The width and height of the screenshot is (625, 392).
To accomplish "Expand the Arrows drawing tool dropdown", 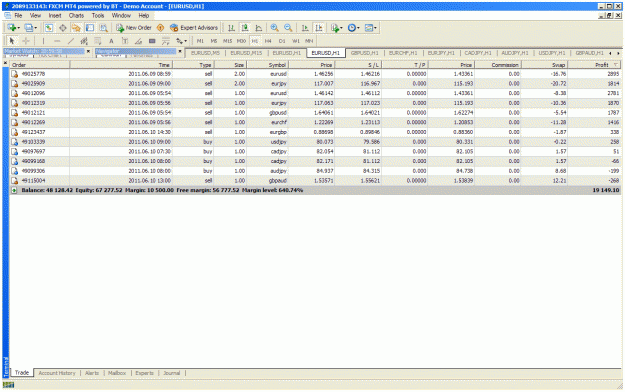I will [185, 41].
